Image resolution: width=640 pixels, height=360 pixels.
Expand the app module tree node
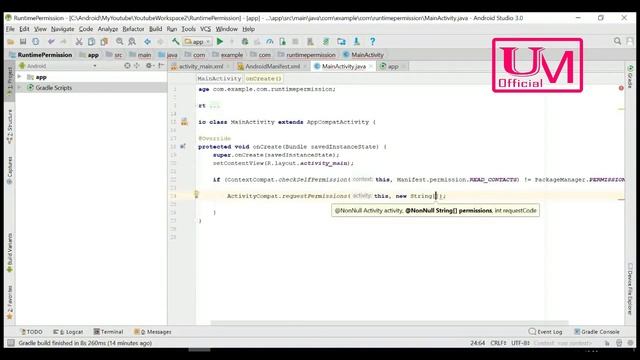coord(19,77)
